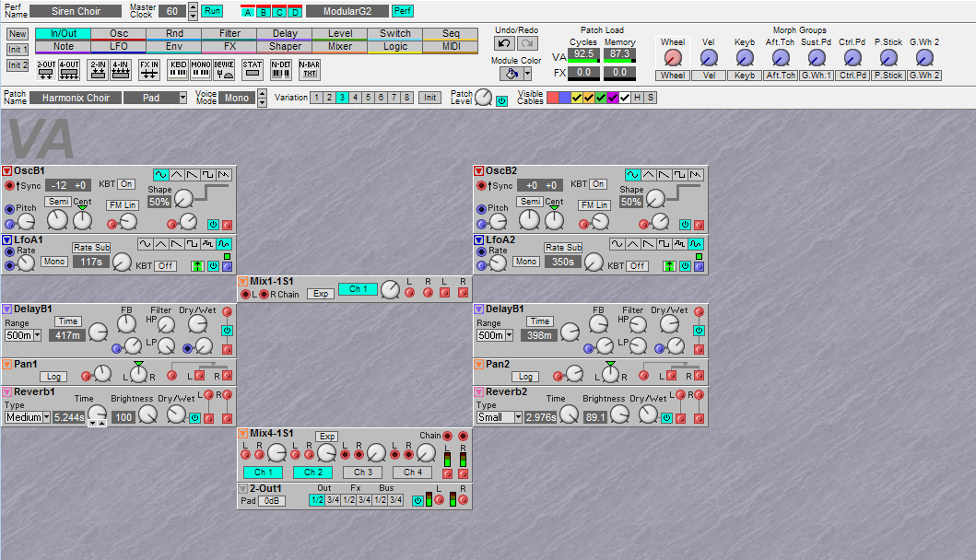The height and width of the screenshot is (560, 976).
Task: Open Reverb1 Type Medium dropdown
Action: click(45, 417)
